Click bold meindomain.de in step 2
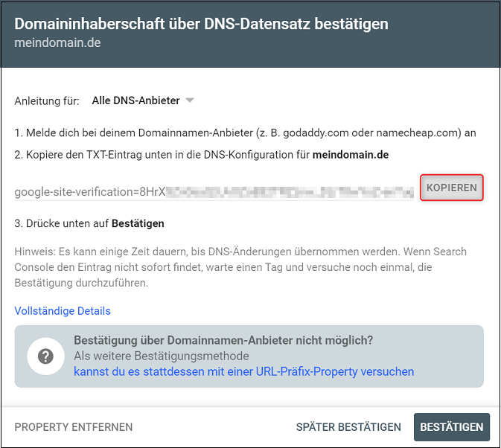This screenshot has height=448, width=501. 350,155
